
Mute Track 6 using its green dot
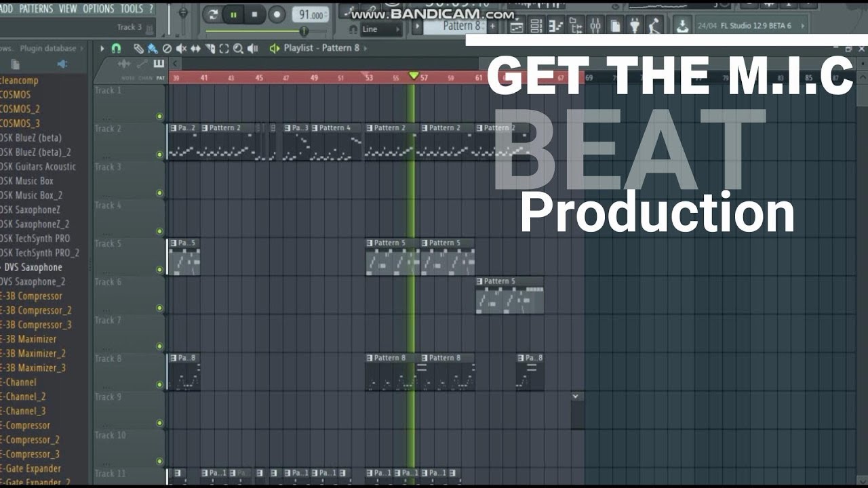(x=159, y=308)
